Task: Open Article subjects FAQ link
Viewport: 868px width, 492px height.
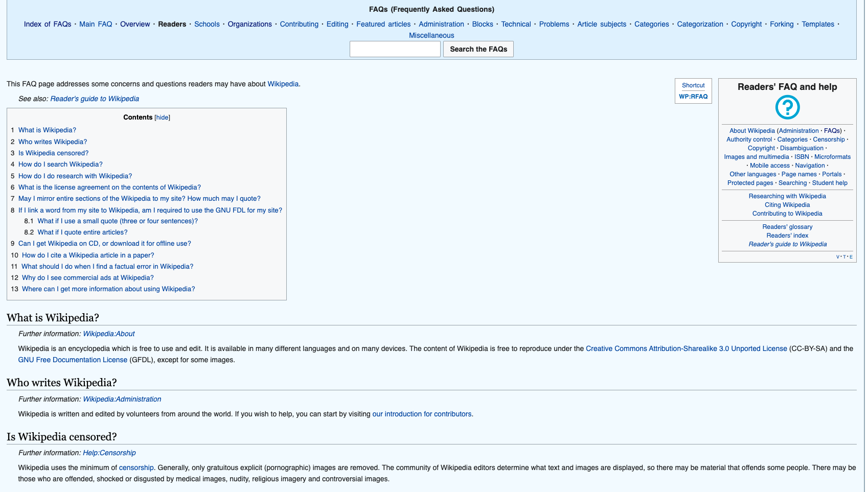Action: coord(602,24)
